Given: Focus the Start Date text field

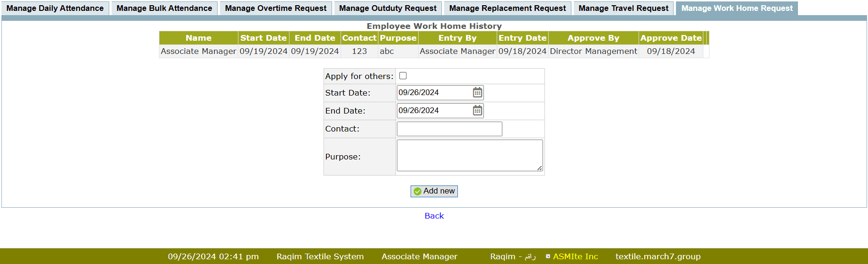Looking at the screenshot, I should tap(433, 93).
